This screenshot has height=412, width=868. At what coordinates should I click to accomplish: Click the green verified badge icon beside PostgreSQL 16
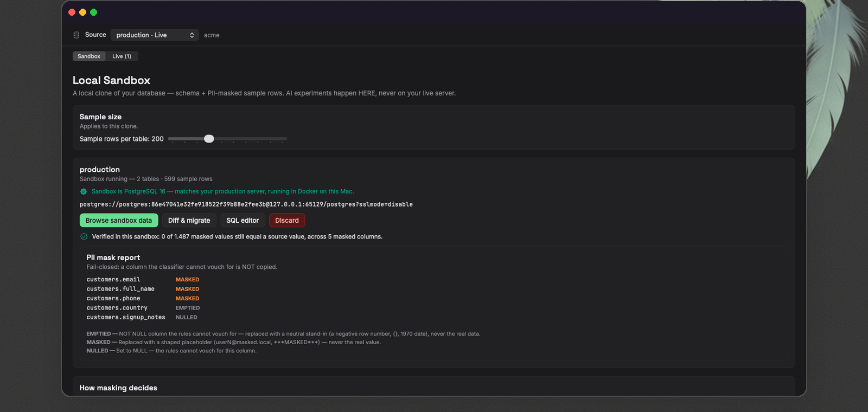(x=84, y=191)
